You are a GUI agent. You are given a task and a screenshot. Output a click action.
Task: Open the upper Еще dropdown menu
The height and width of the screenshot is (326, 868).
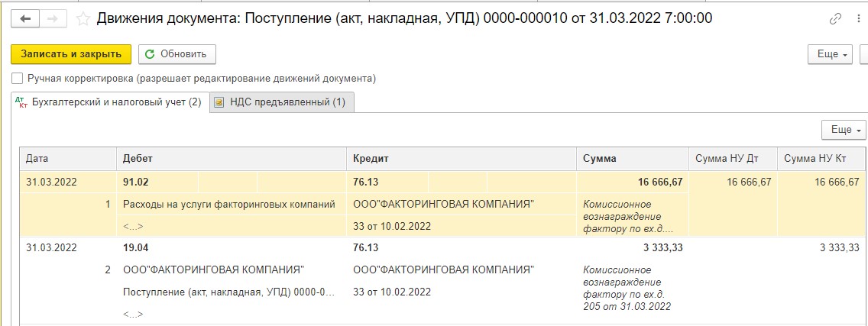click(x=831, y=55)
